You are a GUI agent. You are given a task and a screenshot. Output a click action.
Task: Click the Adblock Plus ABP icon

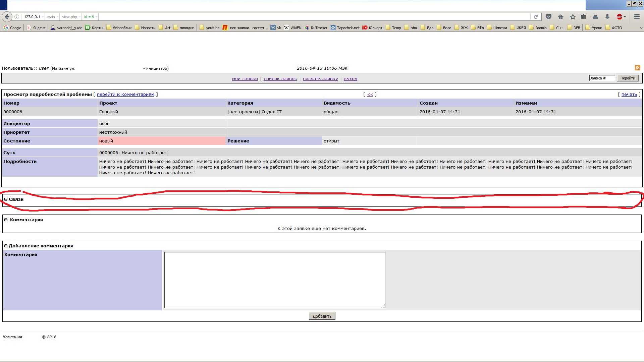click(x=619, y=17)
